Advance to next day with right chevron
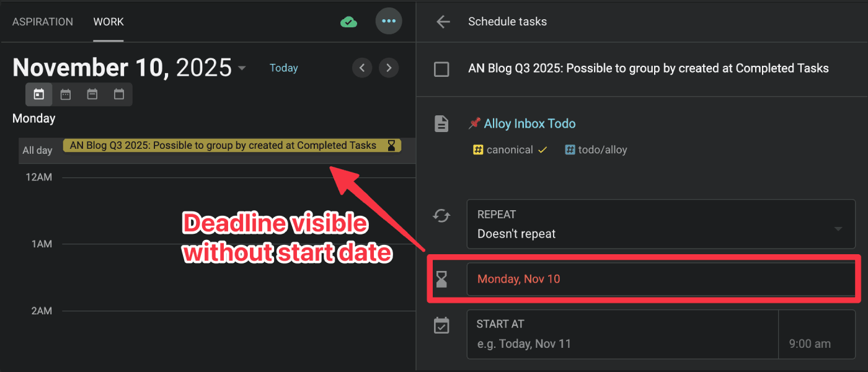This screenshot has height=372, width=868. click(389, 68)
